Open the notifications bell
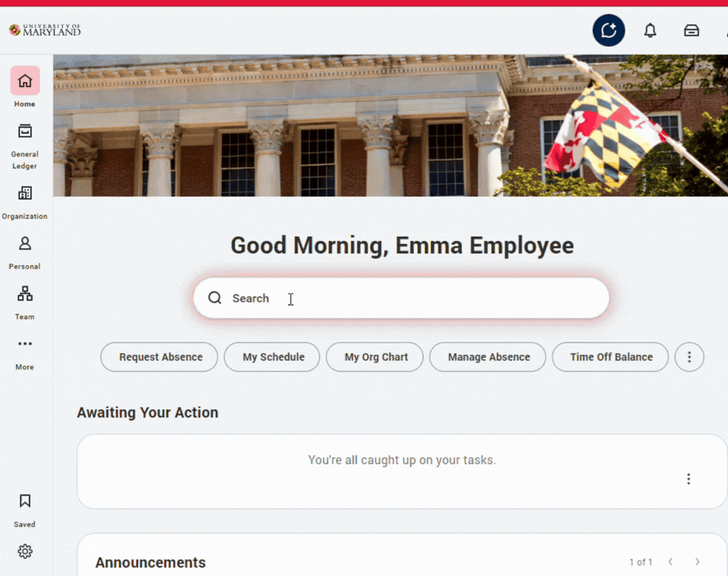The image size is (728, 576). pos(650,30)
